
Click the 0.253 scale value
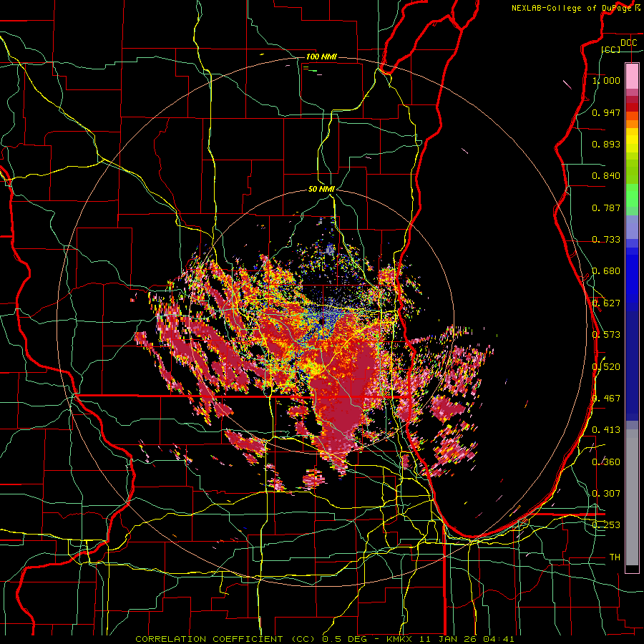[606, 525]
